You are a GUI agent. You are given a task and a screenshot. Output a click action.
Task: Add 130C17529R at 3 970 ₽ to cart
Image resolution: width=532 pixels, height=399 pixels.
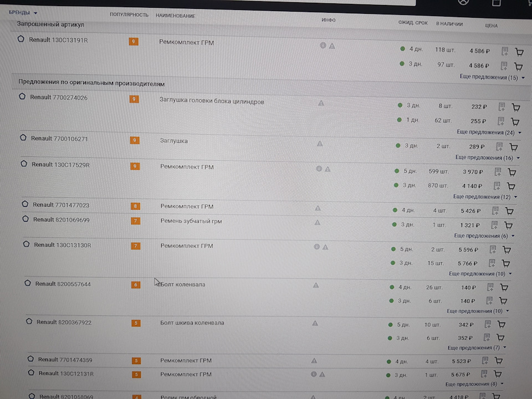(x=512, y=172)
